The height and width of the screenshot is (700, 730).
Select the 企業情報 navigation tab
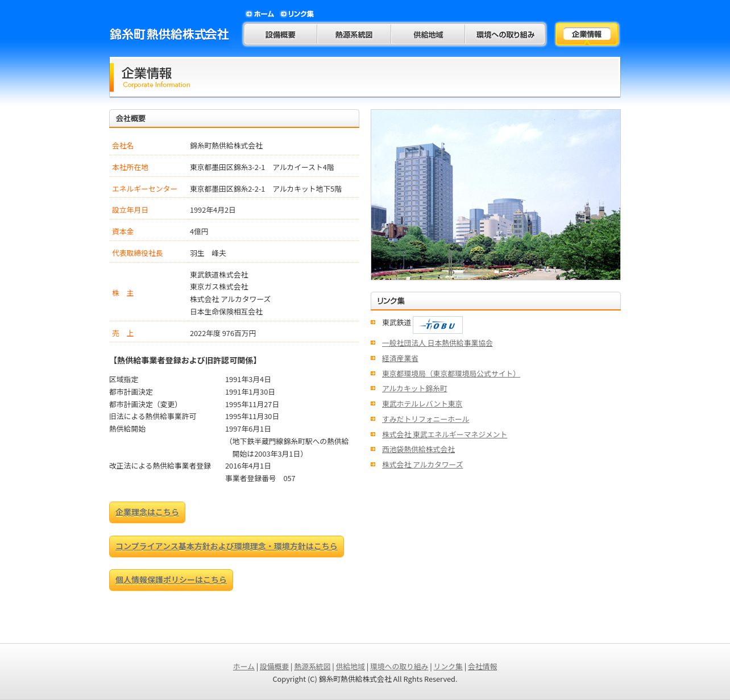pyautogui.click(x=587, y=34)
